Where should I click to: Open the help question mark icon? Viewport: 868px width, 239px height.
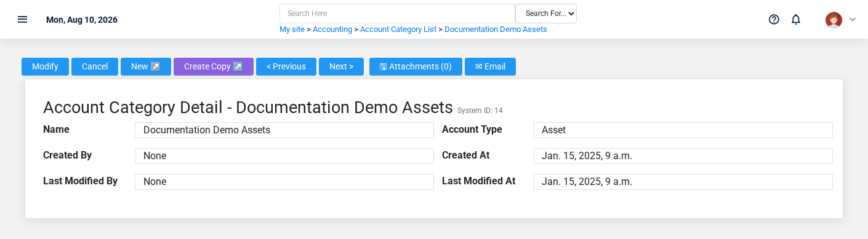click(x=774, y=19)
